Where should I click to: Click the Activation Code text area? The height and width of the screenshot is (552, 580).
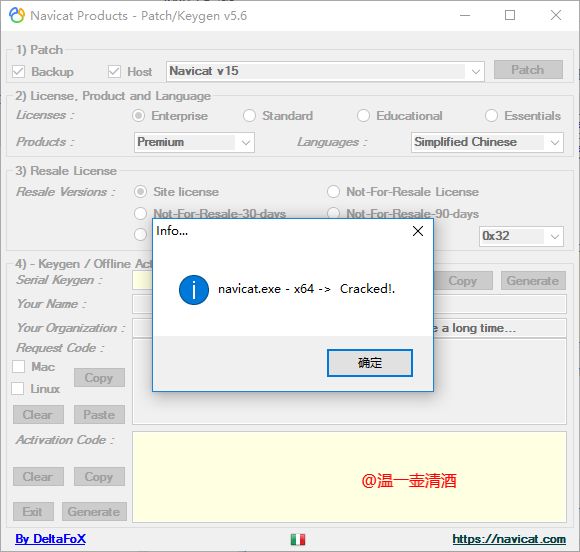click(349, 477)
